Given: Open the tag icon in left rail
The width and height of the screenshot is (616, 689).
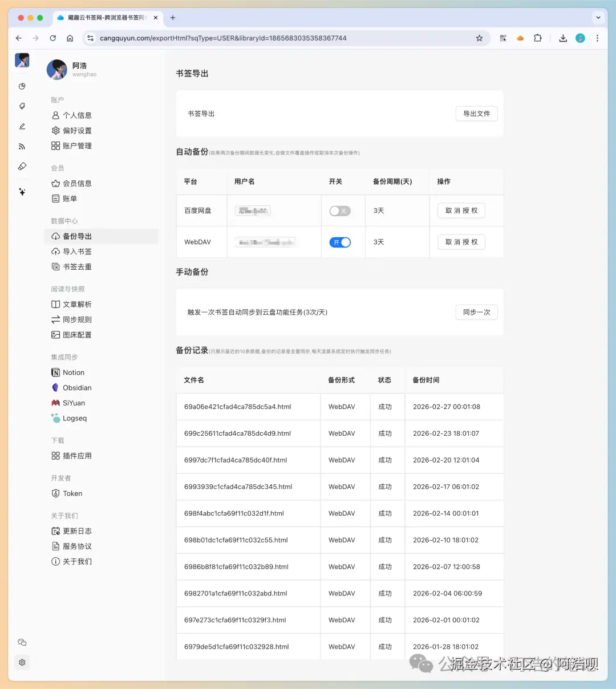Looking at the screenshot, I should coord(22,106).
